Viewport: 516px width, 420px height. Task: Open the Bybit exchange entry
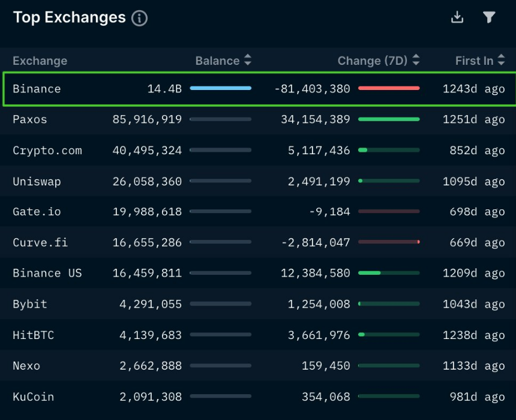(x=30, y=304)
